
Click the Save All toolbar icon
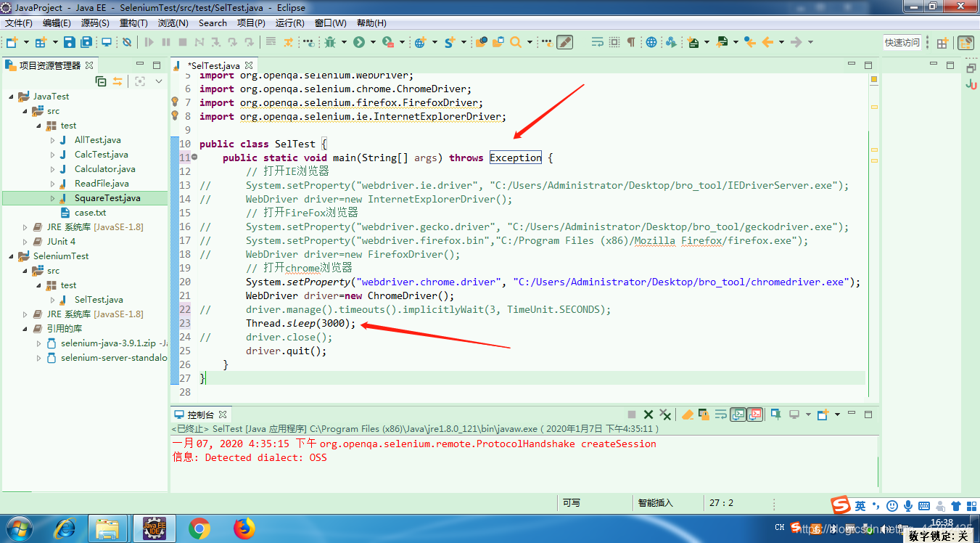point(86,42)
